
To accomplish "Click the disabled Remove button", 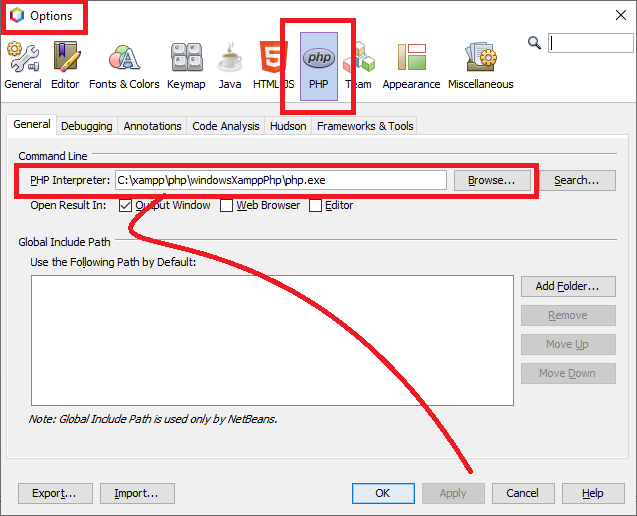I will pos(568,315).
